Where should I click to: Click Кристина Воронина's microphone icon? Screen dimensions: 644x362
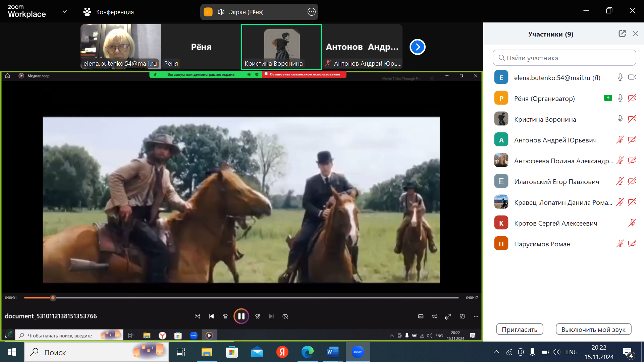[620, 119]
